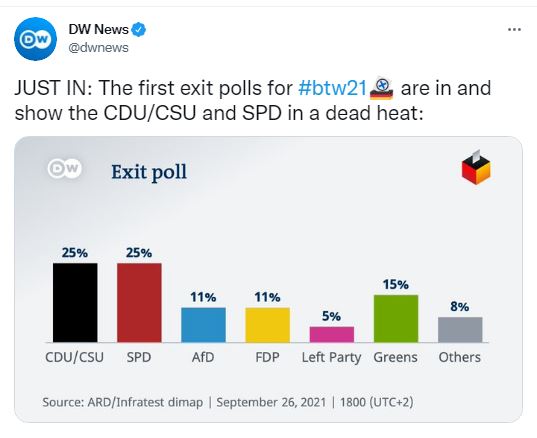Screen dimensions: 537x438
Task: Click the ARD/Infratest dimap source line
Action: pyautogui.click(x=228, y=402)
